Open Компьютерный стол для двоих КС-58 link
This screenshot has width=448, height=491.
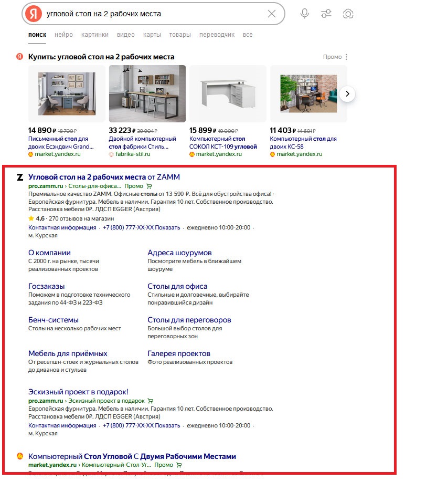point(303,143)
